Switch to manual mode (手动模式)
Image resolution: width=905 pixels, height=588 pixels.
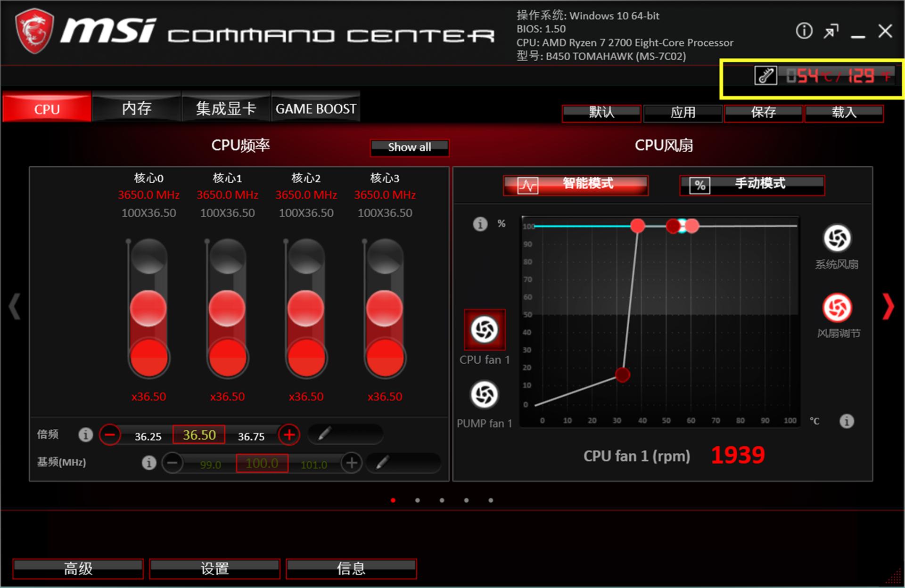pyautogui.click(x=752, y=185)
